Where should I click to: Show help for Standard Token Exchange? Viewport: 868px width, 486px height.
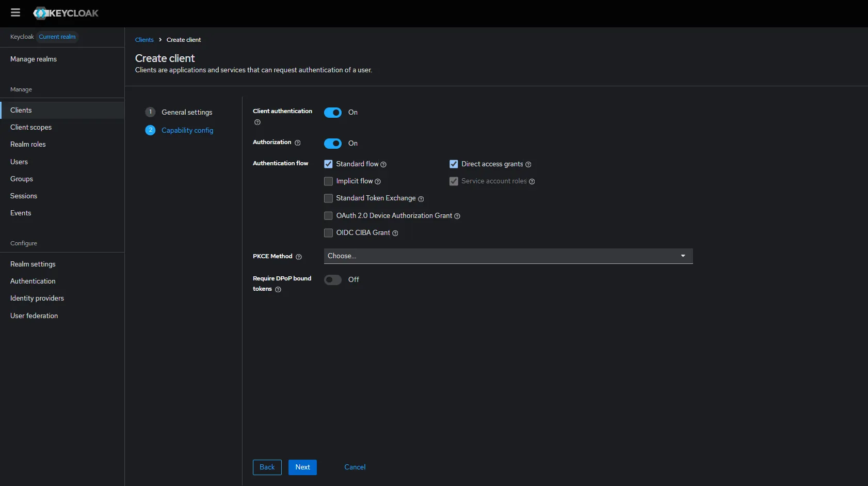click(x=421, y=199)
